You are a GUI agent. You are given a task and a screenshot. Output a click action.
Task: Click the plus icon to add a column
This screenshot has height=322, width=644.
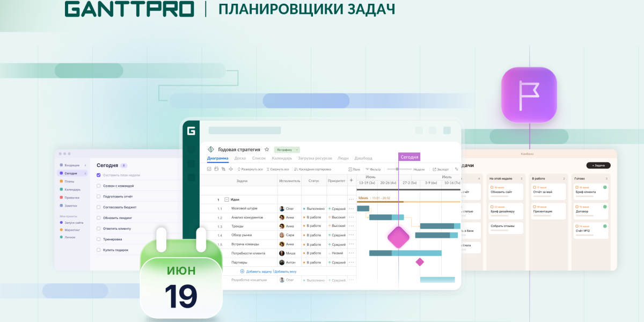[x=352, y=180]
